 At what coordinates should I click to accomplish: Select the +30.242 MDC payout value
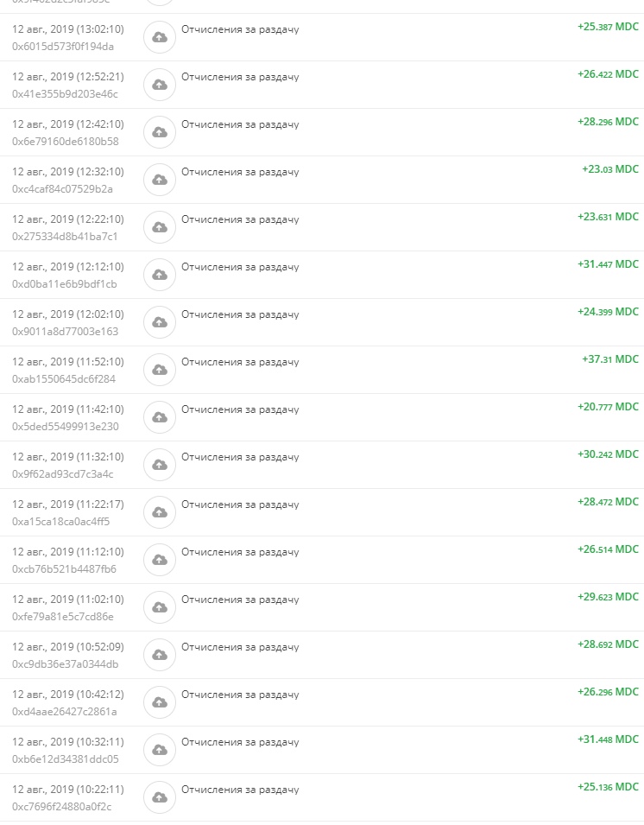[608, 454]
